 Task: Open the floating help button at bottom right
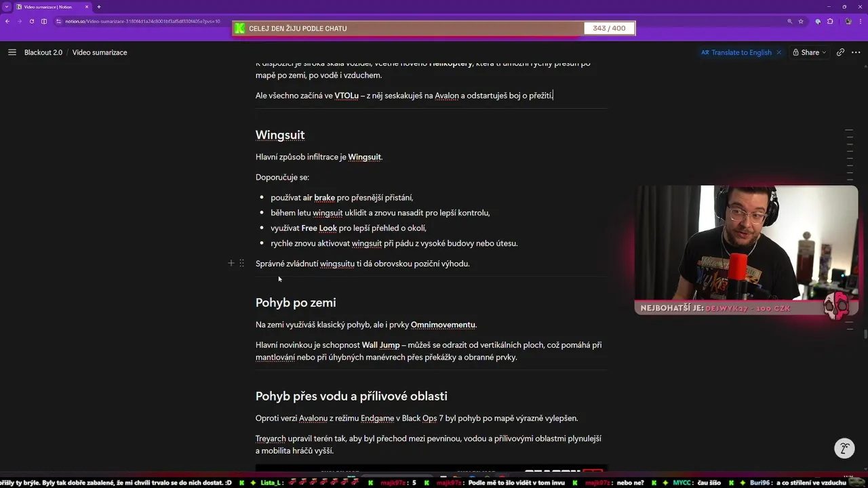pos(844,449)
